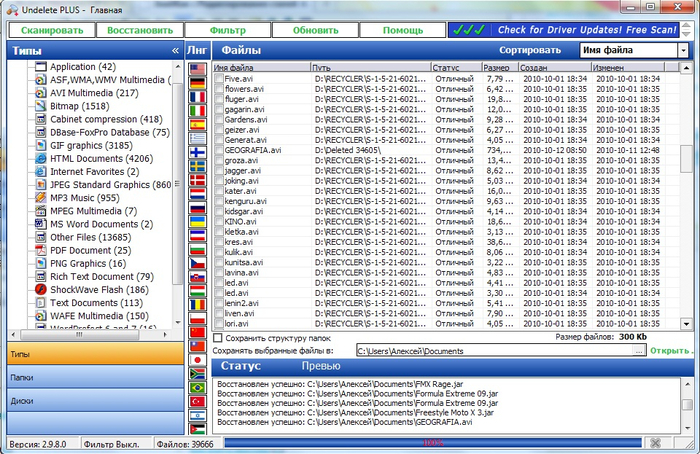The height and width of the screenshot is (454, 700).
Task: Click the Сканировать button
Action: tap(52, 30)
